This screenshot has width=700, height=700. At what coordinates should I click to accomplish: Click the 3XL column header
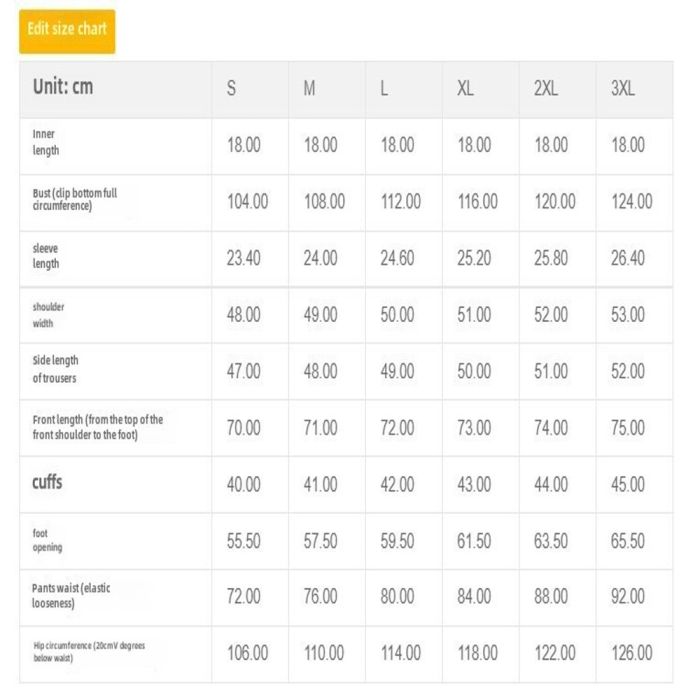pos(623,88)
